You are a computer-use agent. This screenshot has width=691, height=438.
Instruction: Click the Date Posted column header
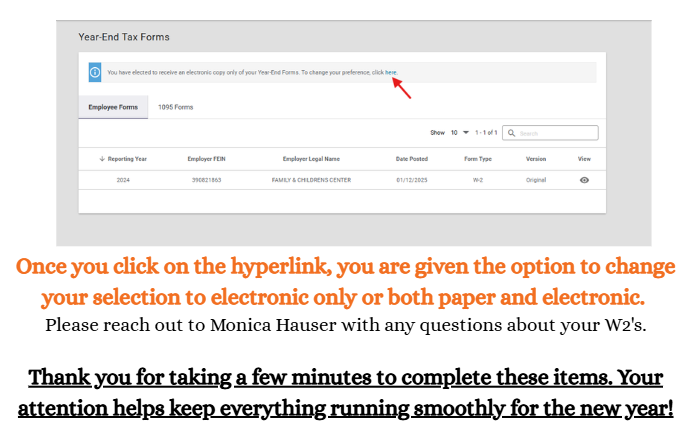(x=411, y=158)
